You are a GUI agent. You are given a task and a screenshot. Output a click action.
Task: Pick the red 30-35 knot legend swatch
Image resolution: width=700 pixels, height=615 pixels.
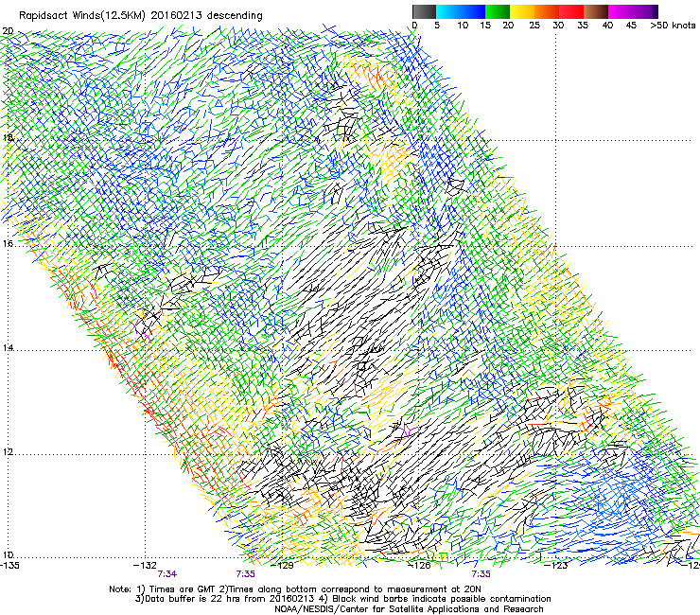pyautogui.click(x=571, y=11)
